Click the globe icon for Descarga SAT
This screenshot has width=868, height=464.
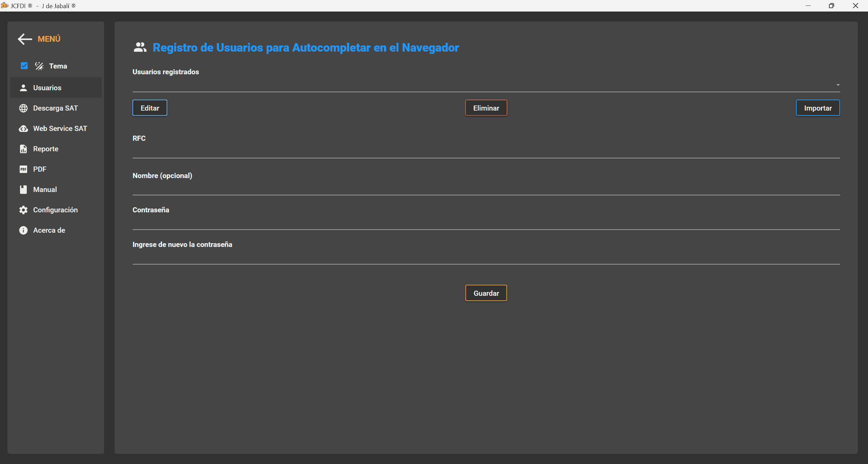[x=23, y=108]
